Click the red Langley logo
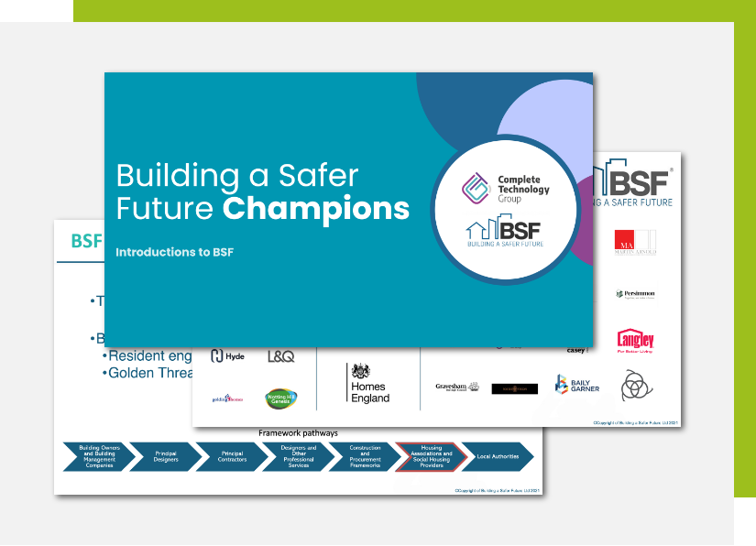The image size is (756, 546). pyautogui.click(x=635, y=341)
